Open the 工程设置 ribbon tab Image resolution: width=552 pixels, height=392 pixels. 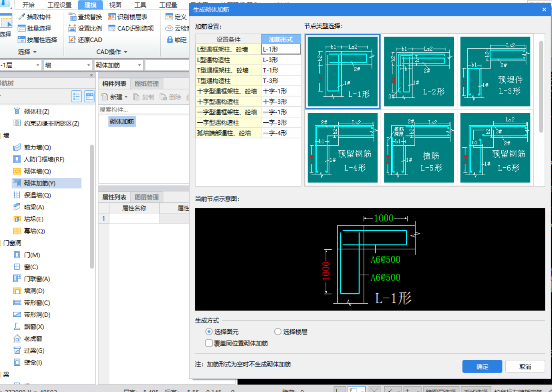pyautogui.click(x=59, y=5)
